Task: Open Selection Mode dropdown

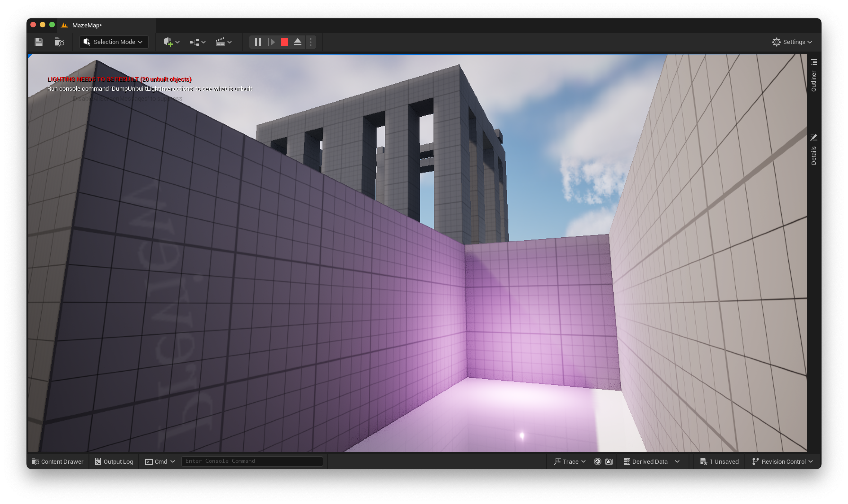Action: (x=114, y=42)
